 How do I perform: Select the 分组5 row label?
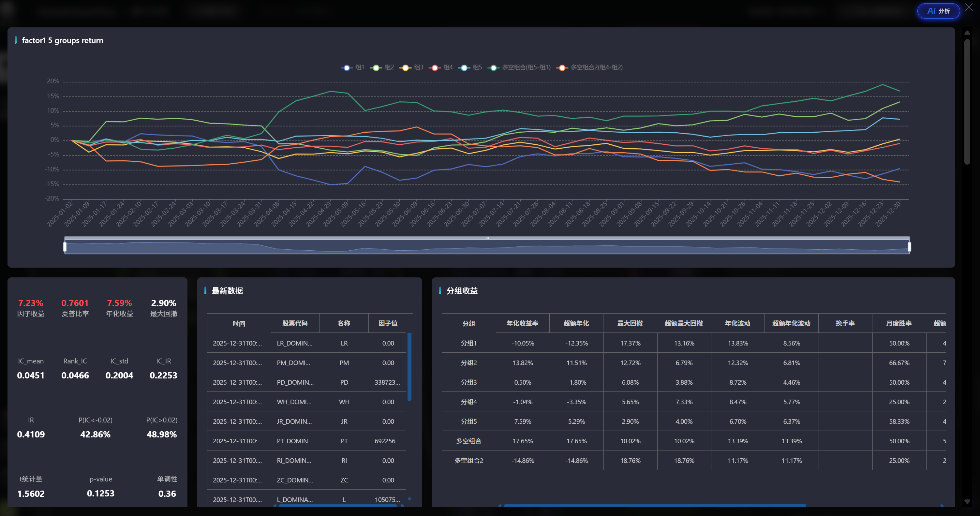468,421
